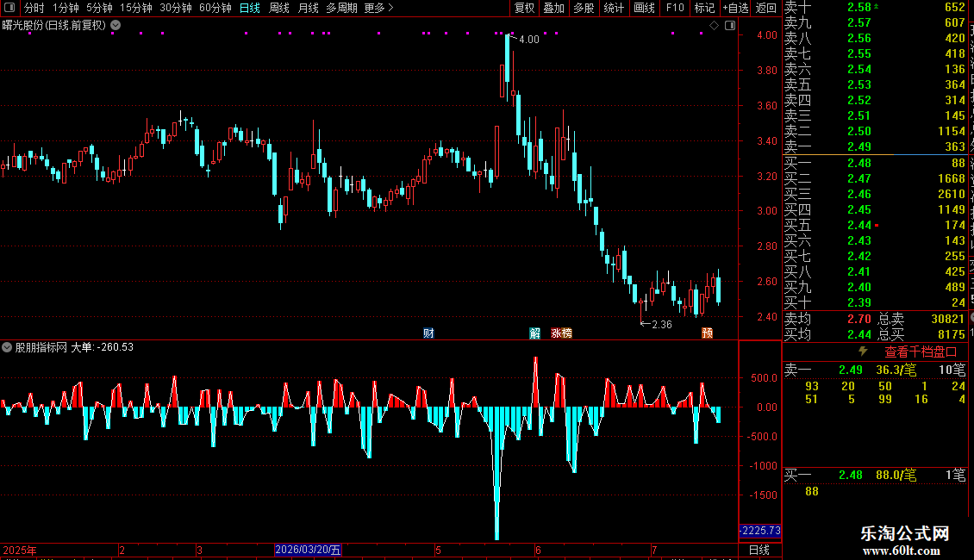Switch to 月线 monthly chart
Viewport: 974px width, 560px height.
(308, 8)
